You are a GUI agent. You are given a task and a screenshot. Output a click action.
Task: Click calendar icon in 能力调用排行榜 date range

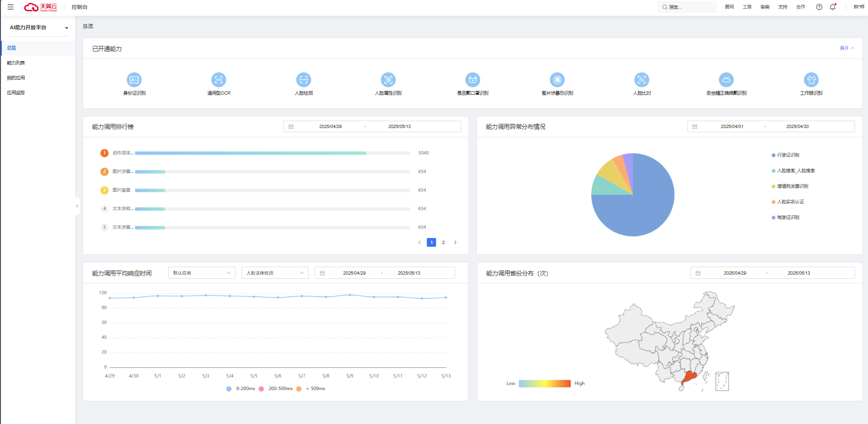(291, 127)
